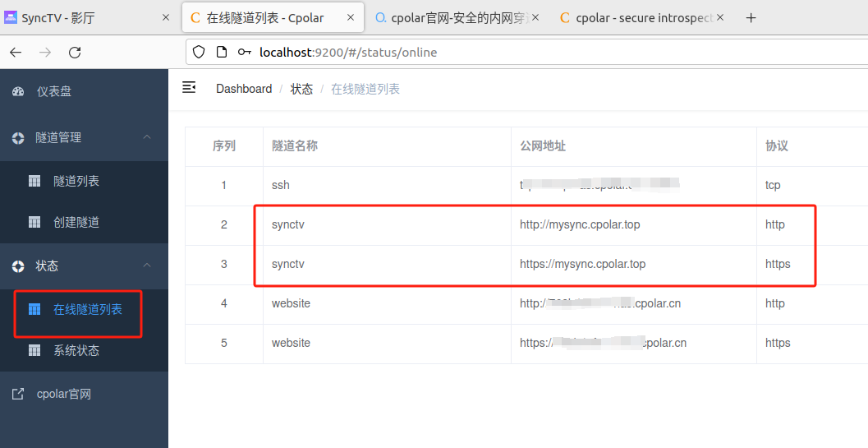The height and width of the screenshot is (448, 868).
Task: Open 创建隧道 in the sidebar
Action: 84,222
